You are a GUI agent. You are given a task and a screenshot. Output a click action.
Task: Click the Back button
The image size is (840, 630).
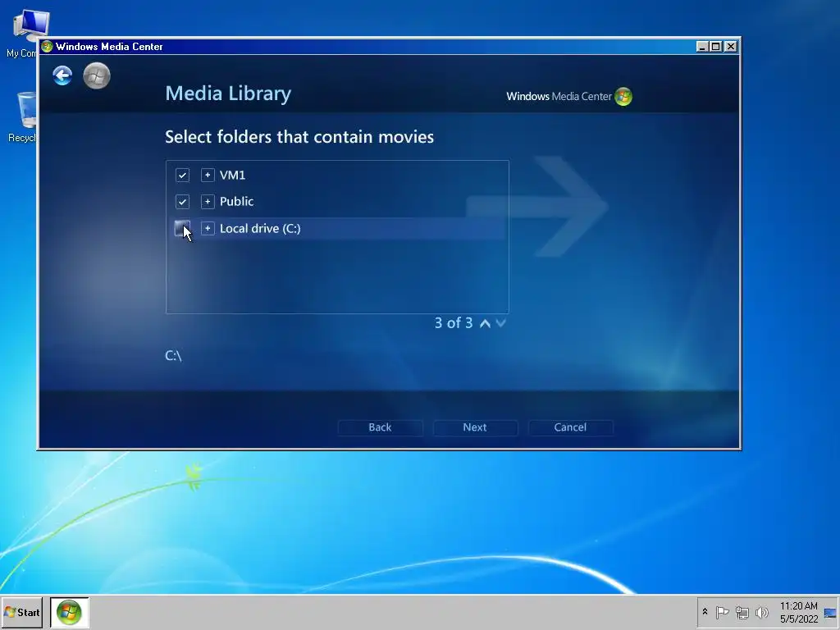coord(380,427)
